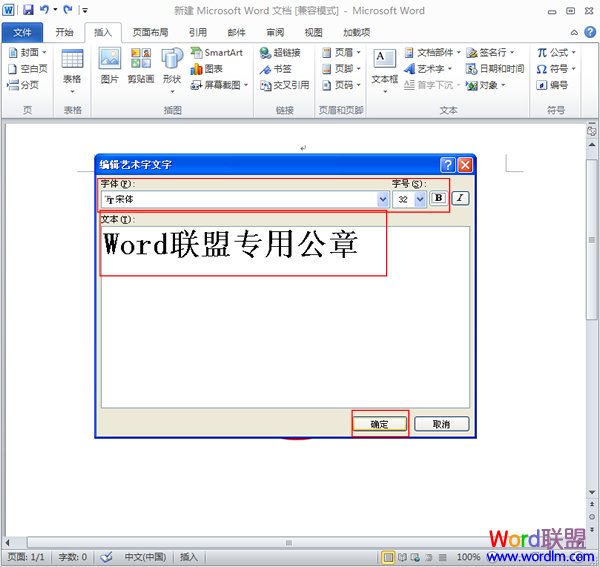Open Quick Parts (文档部件)
Image resolution: width=600 pixels, height=567 pixels.
pyautogui.click(x=432, y=52)
